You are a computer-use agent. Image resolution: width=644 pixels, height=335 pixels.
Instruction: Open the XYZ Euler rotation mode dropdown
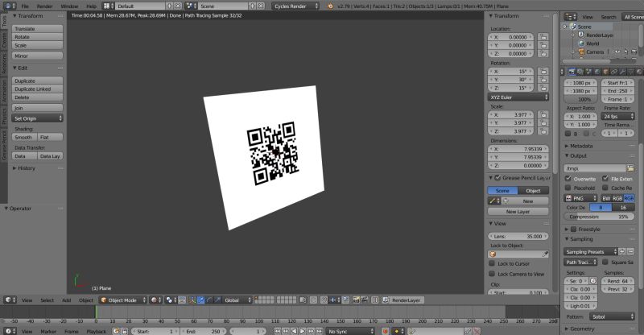518,97
